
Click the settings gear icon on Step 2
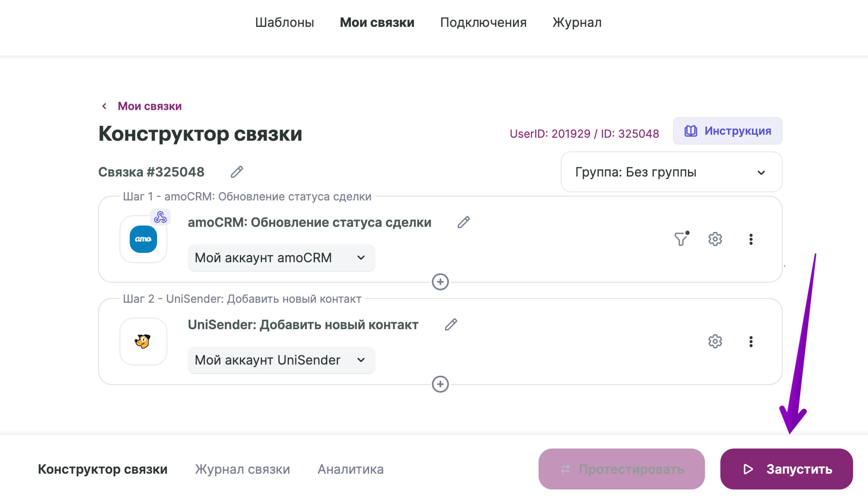pos(715,341)
